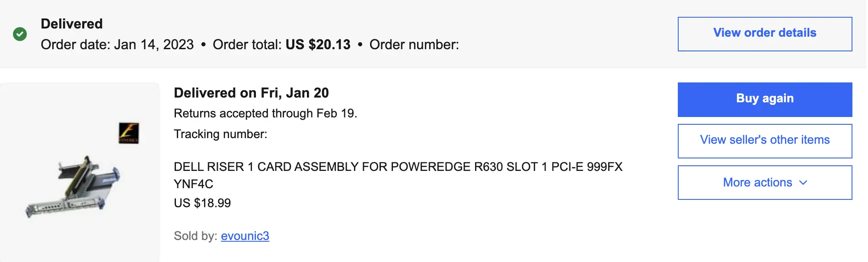Viewport: 868px width, 262px height.
Task: Click the Tracking number label
Action: [220, 134]
